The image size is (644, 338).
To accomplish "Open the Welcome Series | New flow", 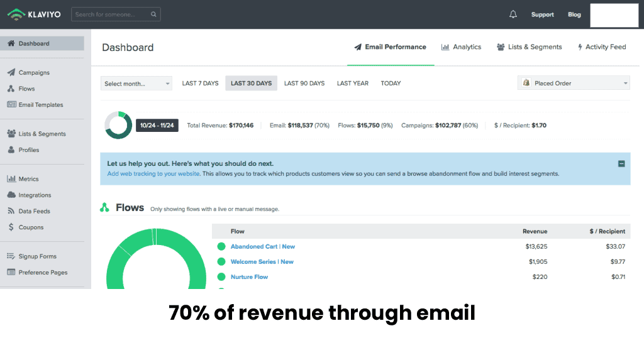I will click(x=262, y=262).
